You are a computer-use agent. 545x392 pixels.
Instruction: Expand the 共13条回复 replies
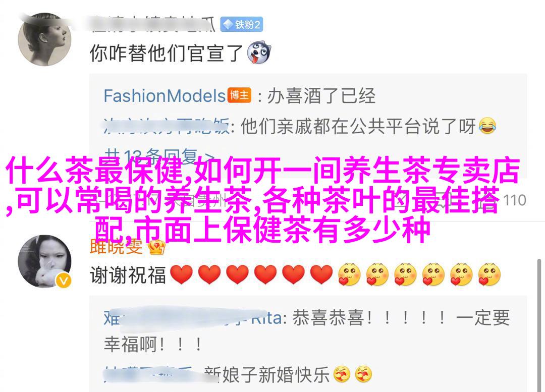tap(159, 156)
